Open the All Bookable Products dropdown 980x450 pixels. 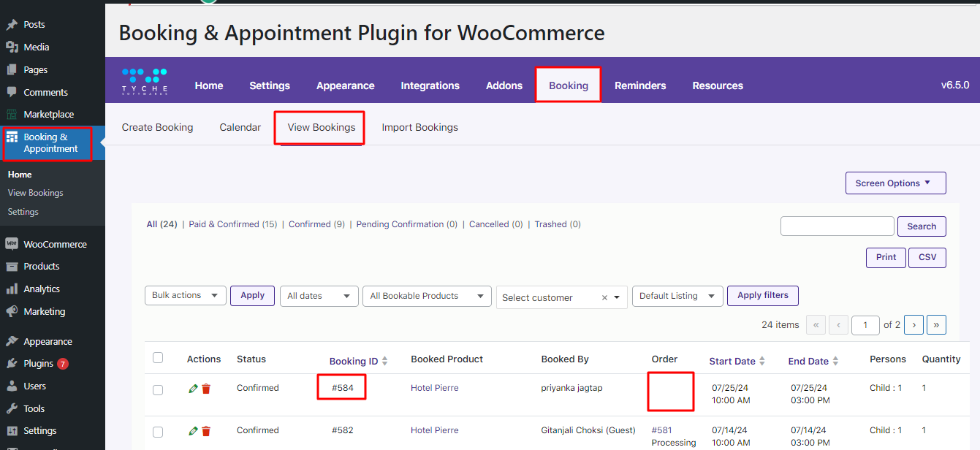click(427, 296)
